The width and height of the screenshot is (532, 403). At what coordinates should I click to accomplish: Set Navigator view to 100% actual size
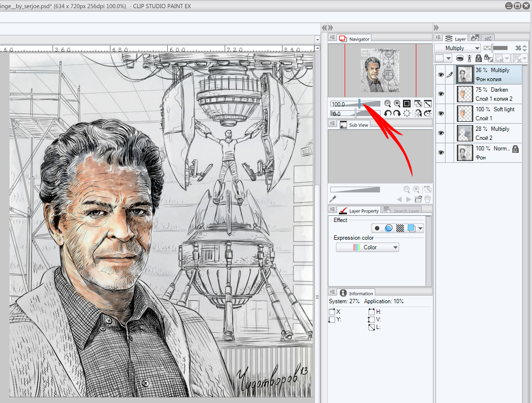(407, 104)
